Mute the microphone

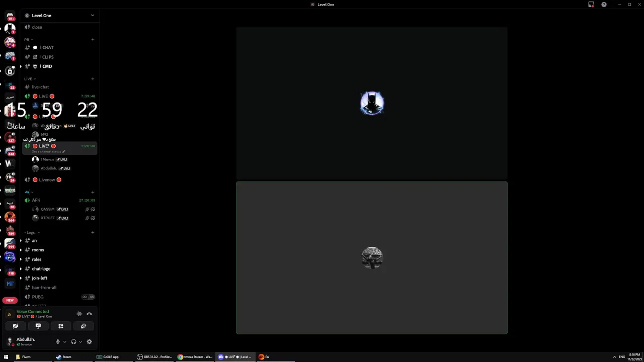[x=57, y=342]
